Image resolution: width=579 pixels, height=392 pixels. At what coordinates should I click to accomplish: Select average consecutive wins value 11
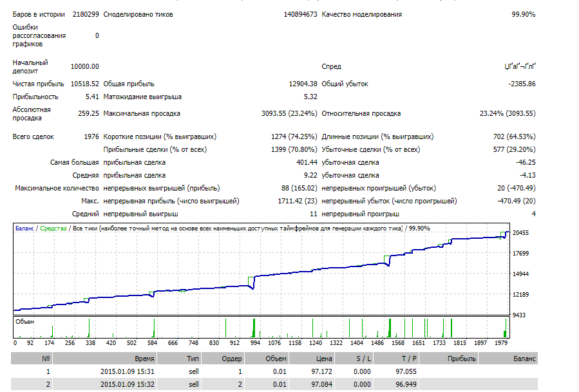pos(314,214)
